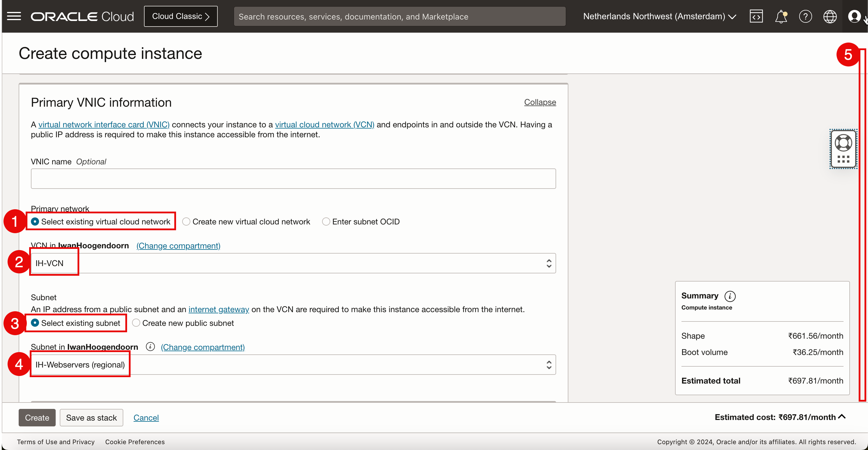The width and height of the screenshot is (868, 450).
Task: Collapse the estimated cost summary chevron
Action: click(x=842, y=417)
